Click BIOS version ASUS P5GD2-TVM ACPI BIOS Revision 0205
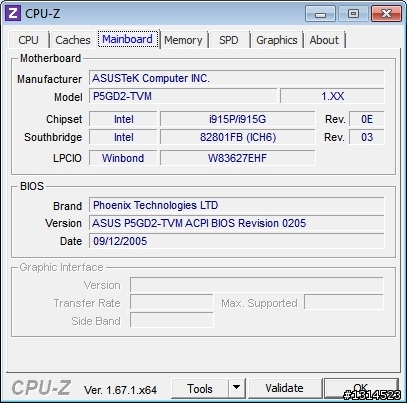This screenshot has width=407, height=403. click(x=237, y=223)
